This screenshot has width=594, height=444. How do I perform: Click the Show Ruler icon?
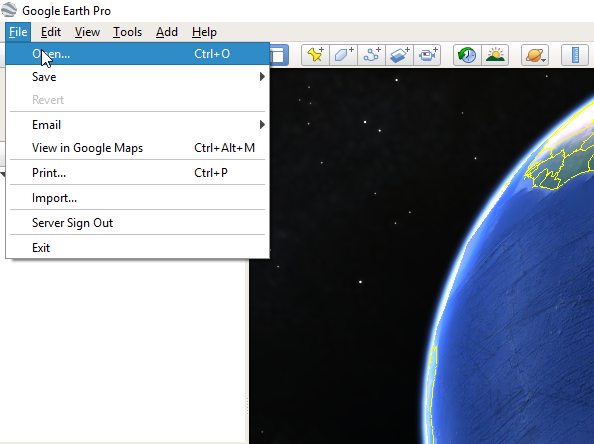tap(575, 55)
